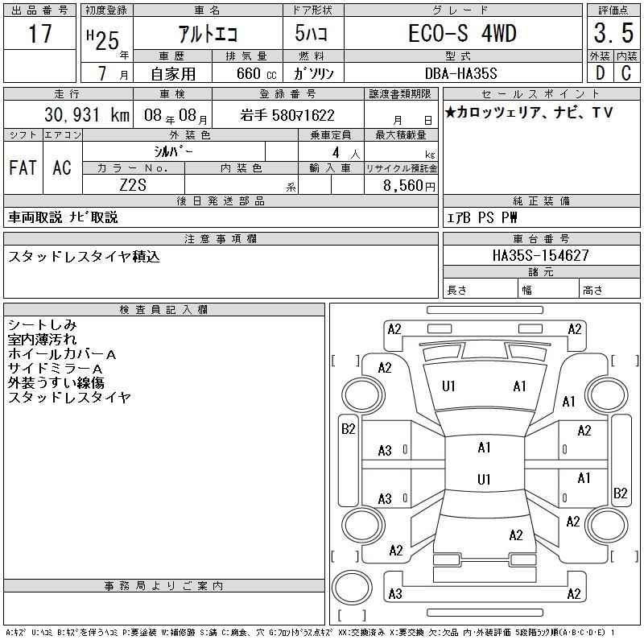Image resolution: width=644 pixels, height=644 pixels.
Task: Click the car name アルトエコ
Action: tap(208, 34)
